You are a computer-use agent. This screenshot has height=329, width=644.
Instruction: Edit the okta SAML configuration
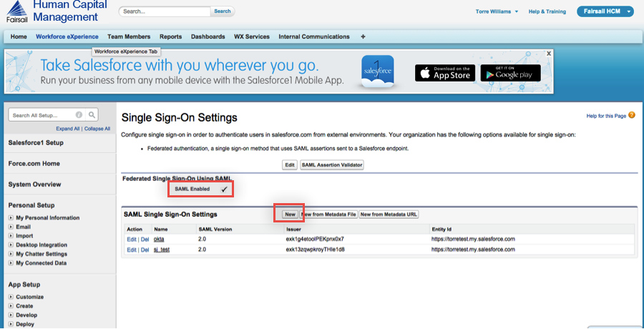[132, 239]
